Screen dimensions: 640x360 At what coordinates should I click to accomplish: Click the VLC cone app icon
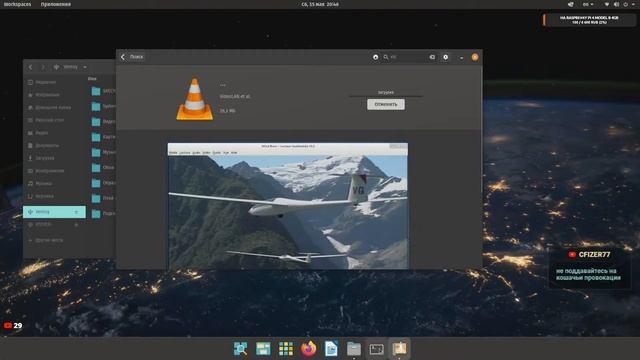(195, 100)
